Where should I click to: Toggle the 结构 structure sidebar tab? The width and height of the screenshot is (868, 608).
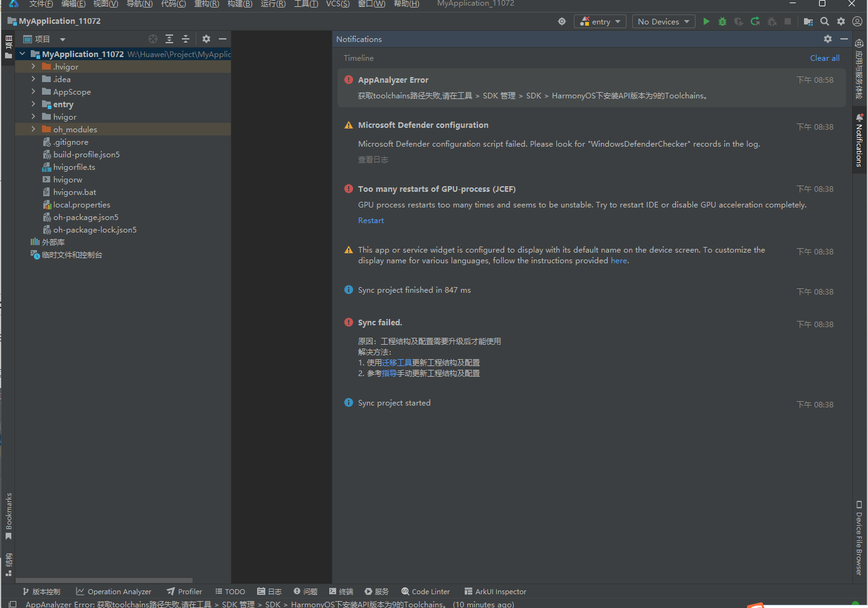pyautogui.click(x=8, y=564)
